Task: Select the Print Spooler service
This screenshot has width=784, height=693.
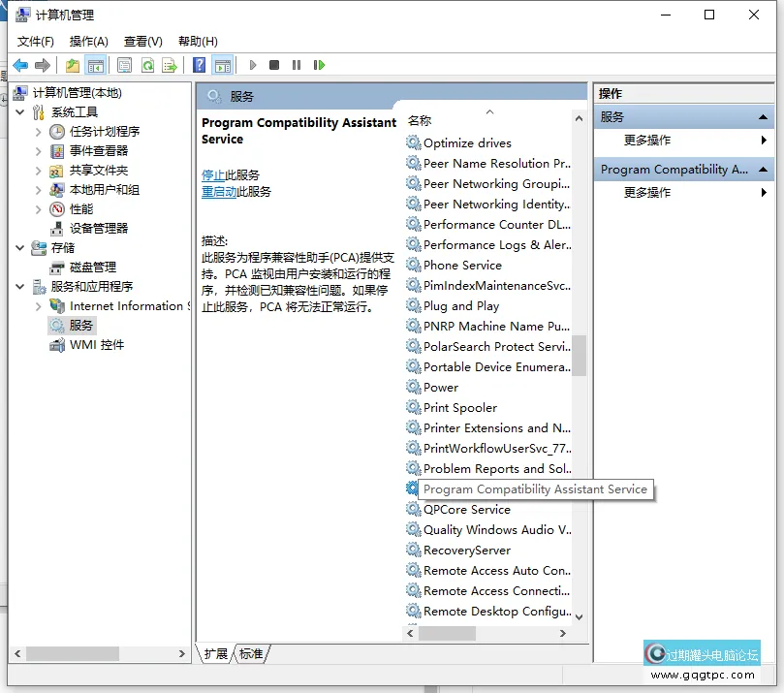Action: click(459, 408)
